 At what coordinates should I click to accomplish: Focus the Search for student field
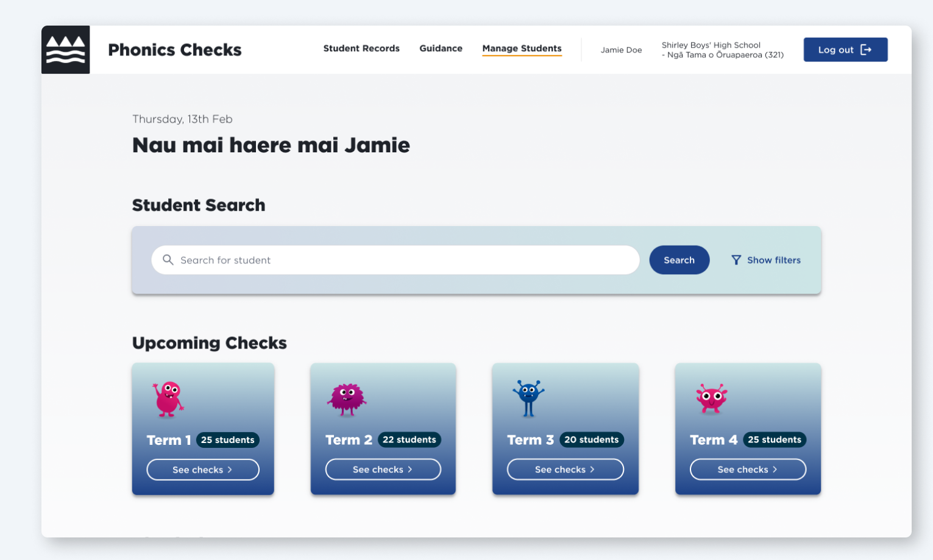click(x=402, y=260)
